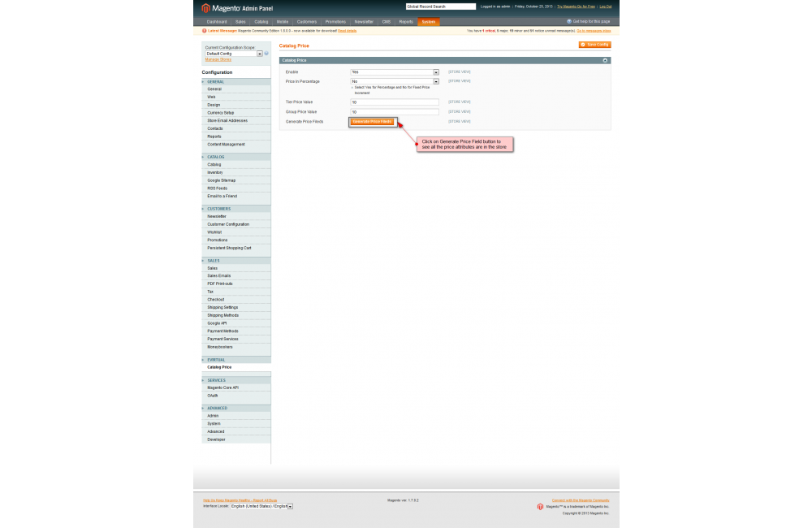Click the Generate Price Fileds button

coord(372,122)
